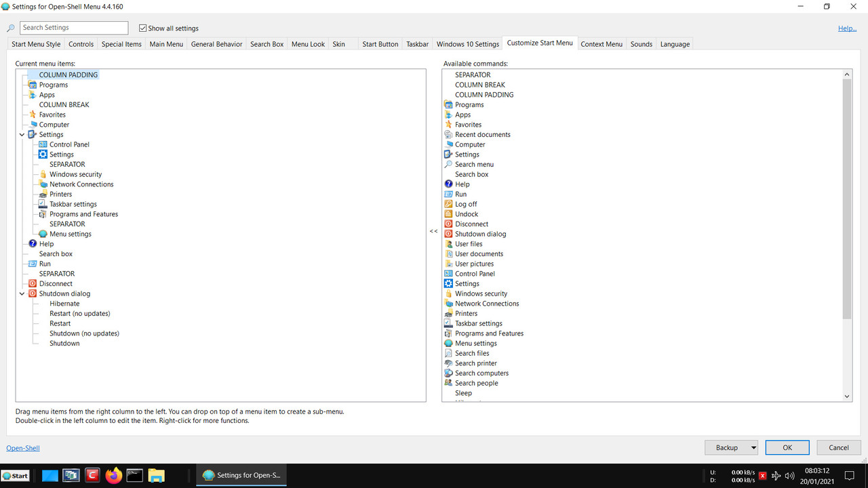The image size is (868, 488).
Task: Open the Controls tab
Action: [81, 44]
